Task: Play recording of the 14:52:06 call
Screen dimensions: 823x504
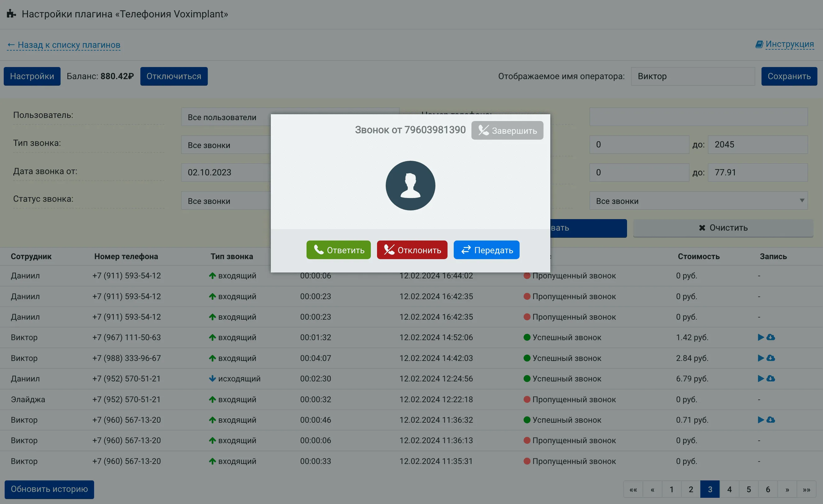Action: pos(761,337)
